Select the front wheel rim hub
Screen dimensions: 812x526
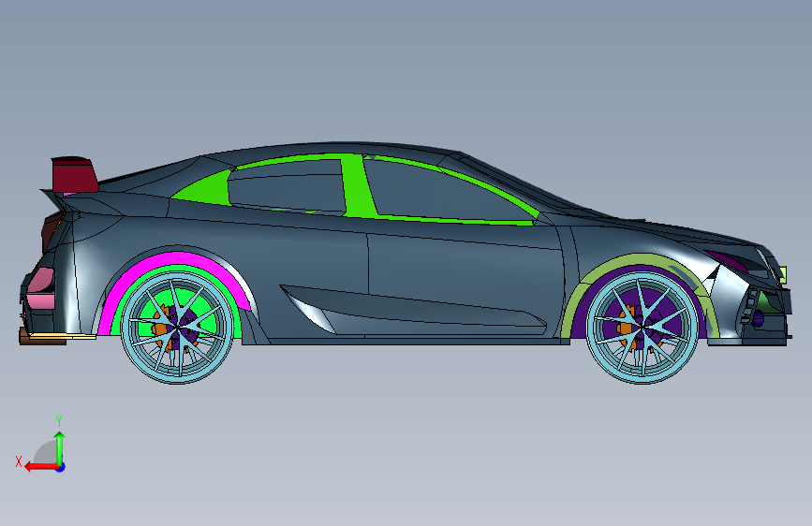click(x=642, y=328)
